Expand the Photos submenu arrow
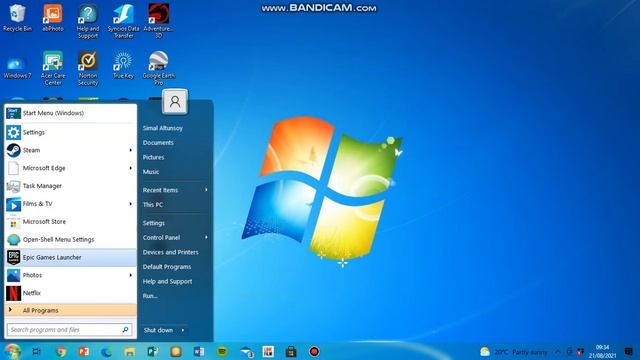The width and height of the screenshot is (640, 360). [x=131, y=275]
